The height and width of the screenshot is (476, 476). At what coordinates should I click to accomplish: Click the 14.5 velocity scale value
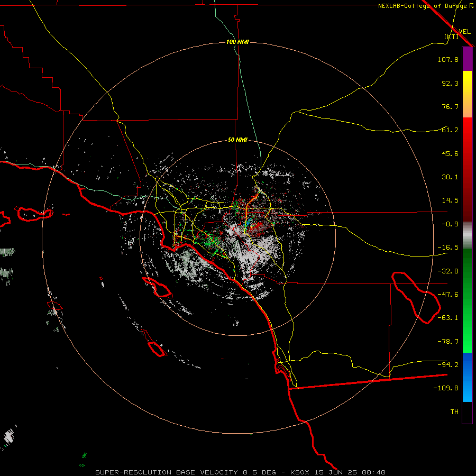click(450, 200)
